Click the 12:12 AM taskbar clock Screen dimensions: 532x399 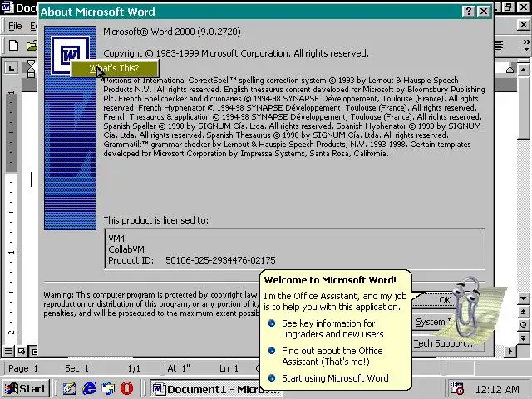click(x=497, y=390)
